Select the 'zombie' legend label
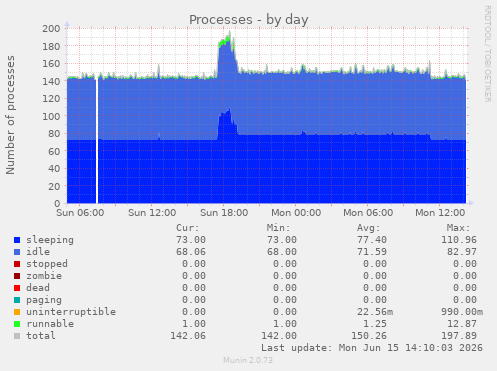 (x=44, y=276)
